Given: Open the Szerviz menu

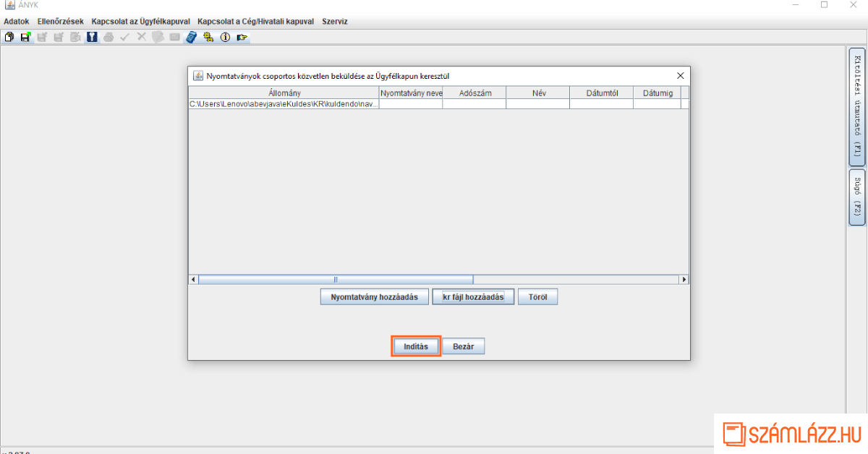Looking at the screenshot, I should point(335,22).
